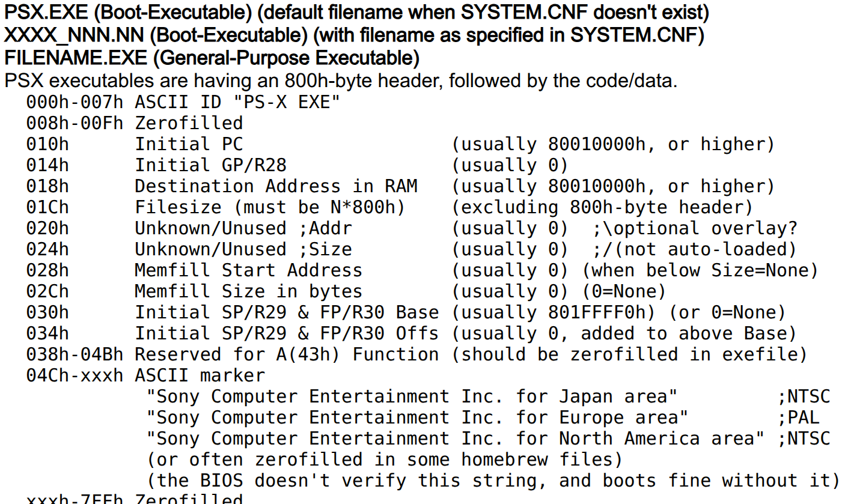Click "(0=None)" in the Memfill Size row
This screenshot has height=504, width=854.
tap(624, 291)
